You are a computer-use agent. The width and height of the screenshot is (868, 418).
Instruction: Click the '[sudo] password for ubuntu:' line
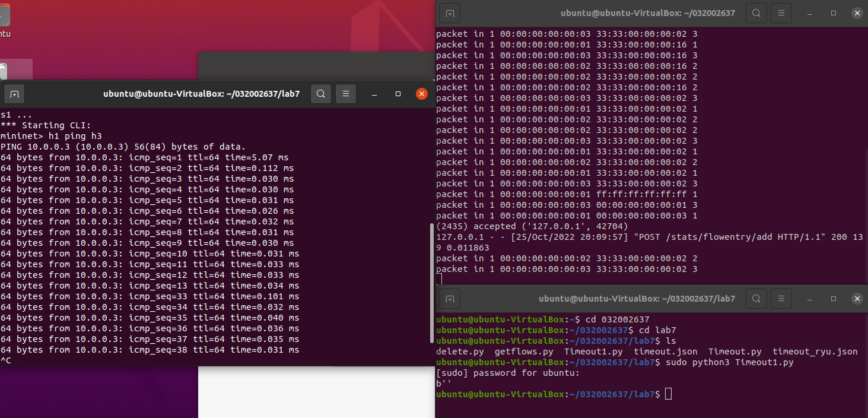click(508, 373)
